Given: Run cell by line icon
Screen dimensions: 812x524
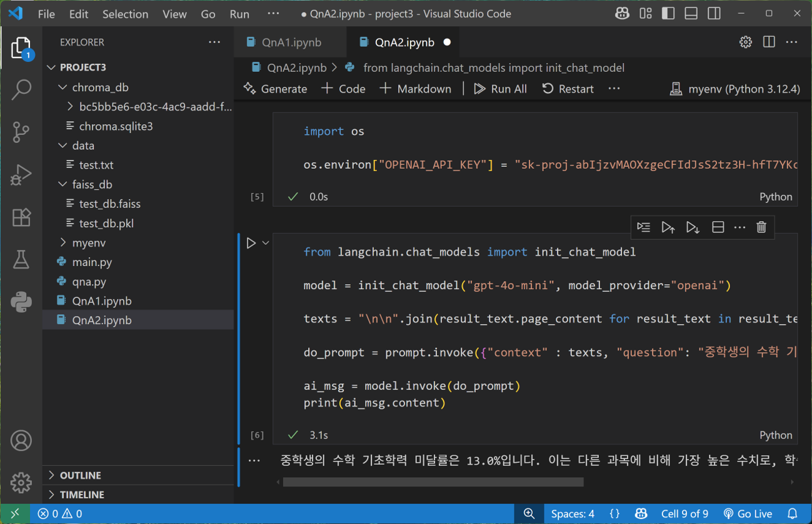Looking at the screenshot, I should pos(644,227).
